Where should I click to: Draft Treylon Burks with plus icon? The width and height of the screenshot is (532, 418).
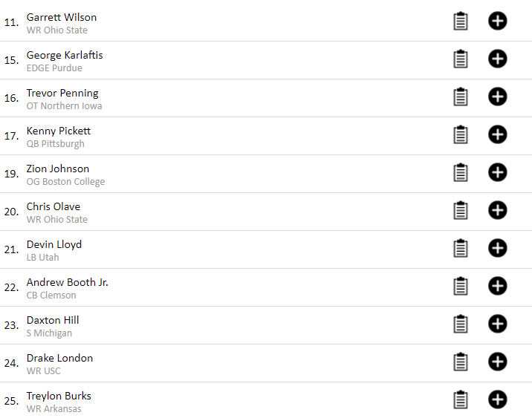pyautogui.click(x=497, y=399)
